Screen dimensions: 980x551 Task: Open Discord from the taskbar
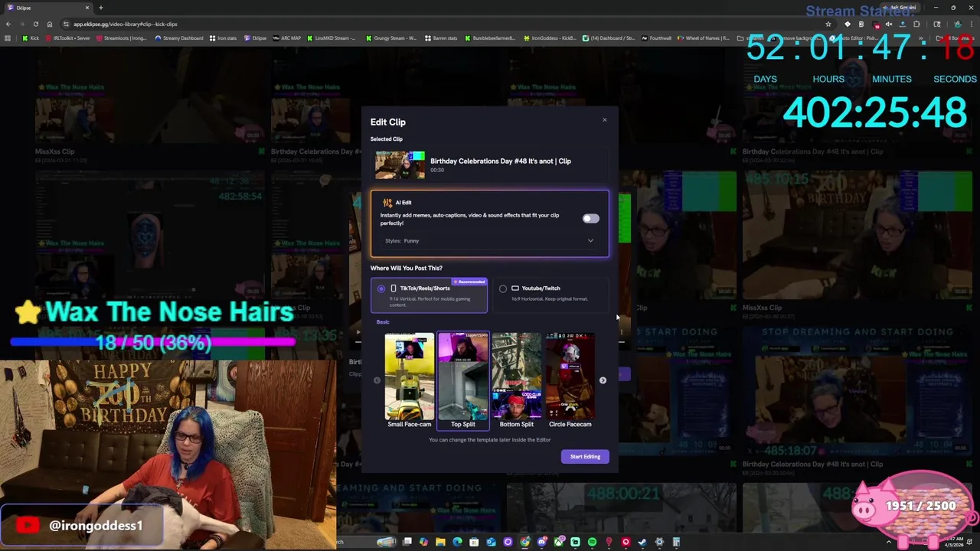(x=541, y=542)
